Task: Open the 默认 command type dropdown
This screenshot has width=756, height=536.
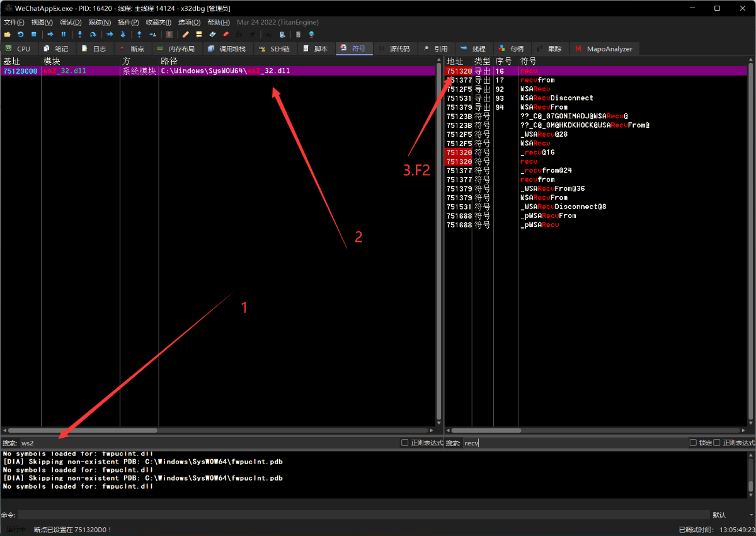Action: click(732, 515)
